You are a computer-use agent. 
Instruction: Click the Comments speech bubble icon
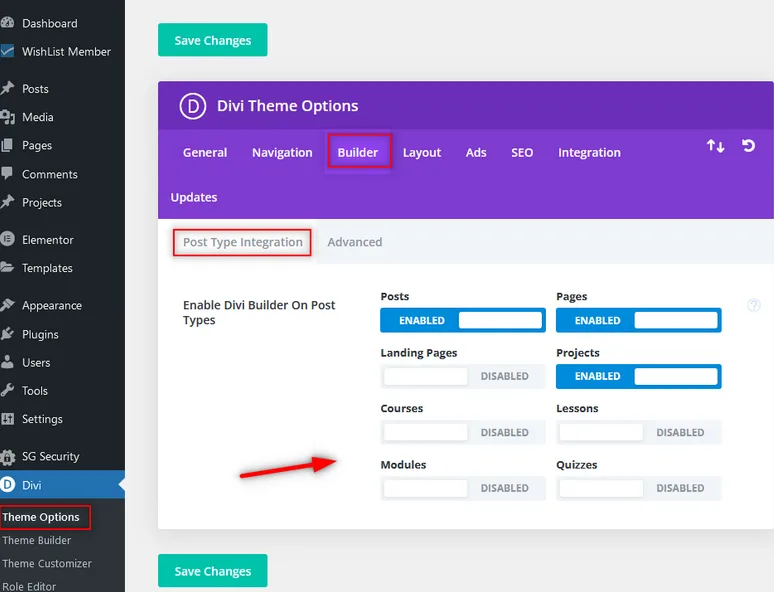[x=7, y=173]
